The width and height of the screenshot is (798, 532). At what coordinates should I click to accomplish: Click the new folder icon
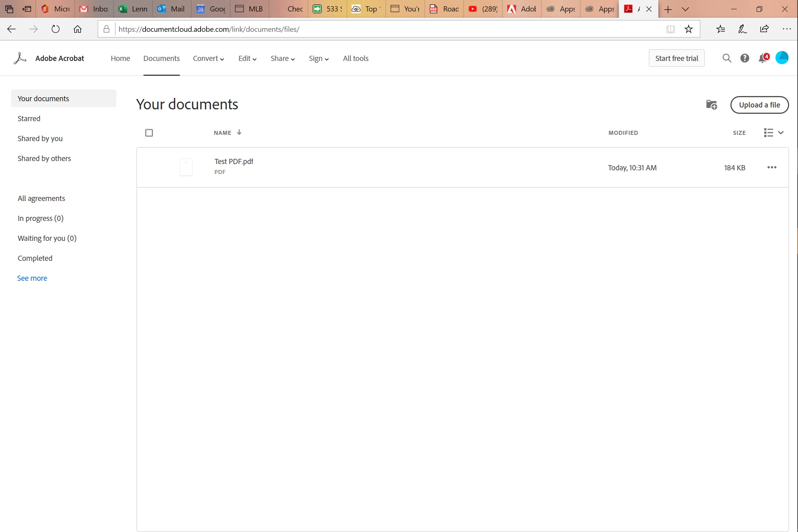pos(711,105)
